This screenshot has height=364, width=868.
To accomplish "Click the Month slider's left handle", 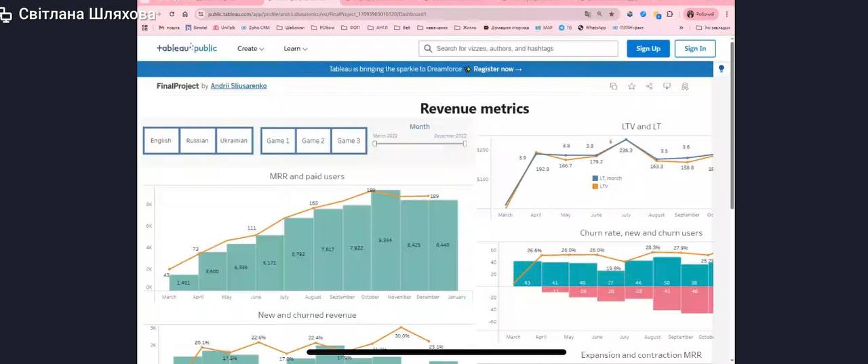I will click(x=374, y=144).
